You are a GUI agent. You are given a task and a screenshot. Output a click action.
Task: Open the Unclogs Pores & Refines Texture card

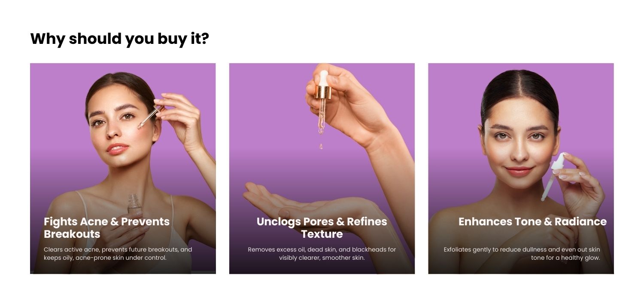click(x=322, y=169)
